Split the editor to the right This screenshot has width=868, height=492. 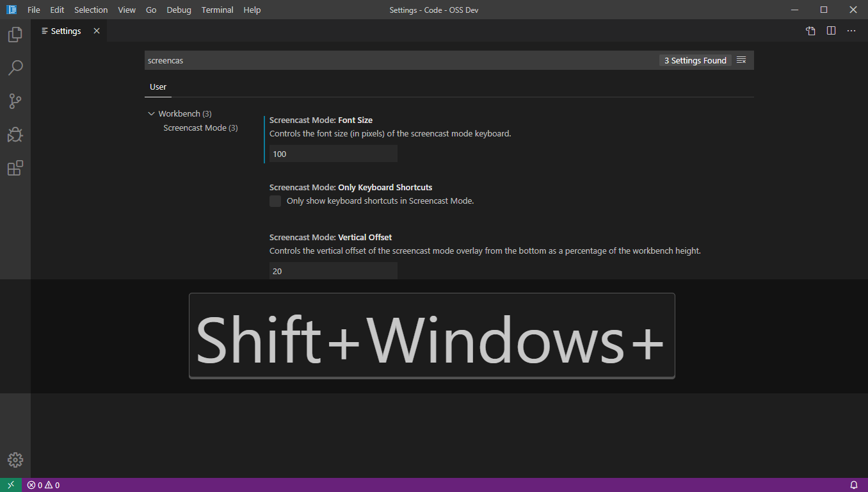831,31
